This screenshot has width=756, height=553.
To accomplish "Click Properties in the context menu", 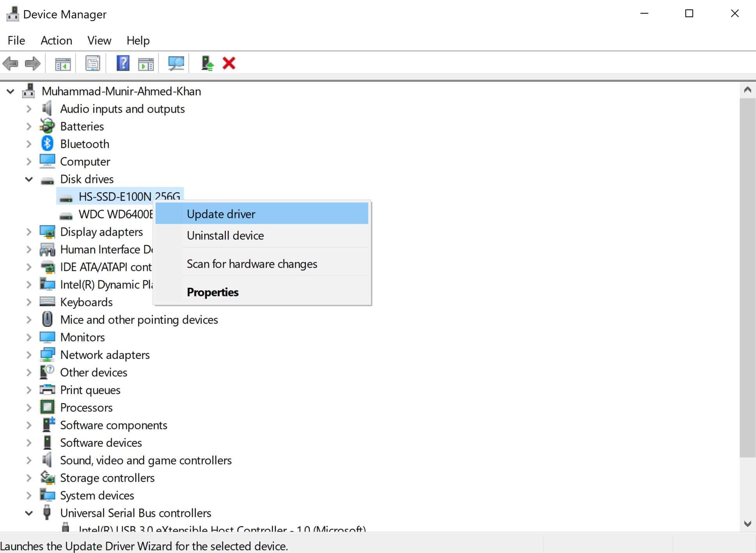I will pos(212,292).
